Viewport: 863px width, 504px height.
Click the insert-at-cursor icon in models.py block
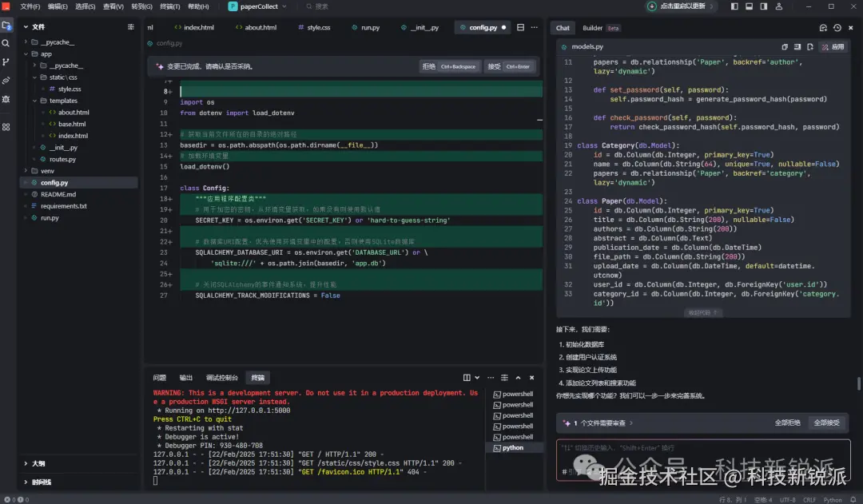[x=797, y=47]
